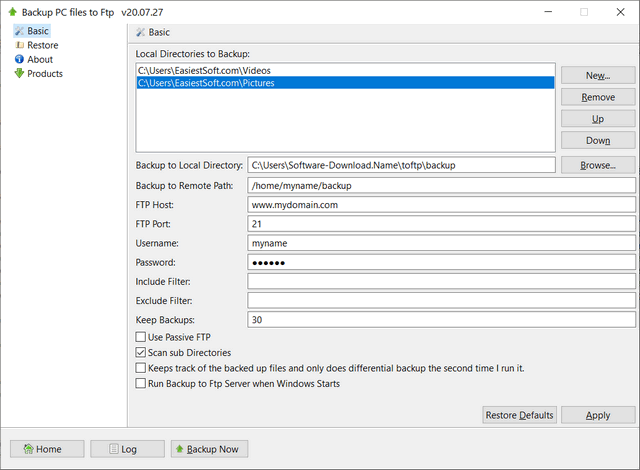The height and width of the screenshot is (470, 640).
Task: Start backup with Backup Now button
Action: point(209,449)
